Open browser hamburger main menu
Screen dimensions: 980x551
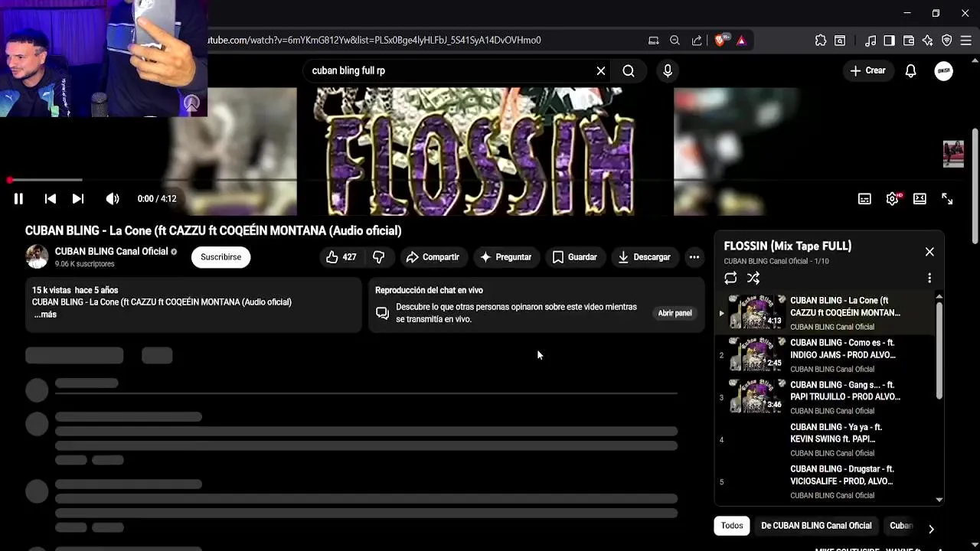(966, 41)
